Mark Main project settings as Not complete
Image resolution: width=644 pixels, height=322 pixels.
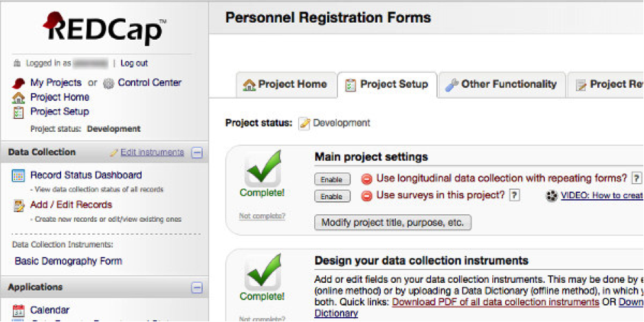pyautogui.click(x=262, y=216)
